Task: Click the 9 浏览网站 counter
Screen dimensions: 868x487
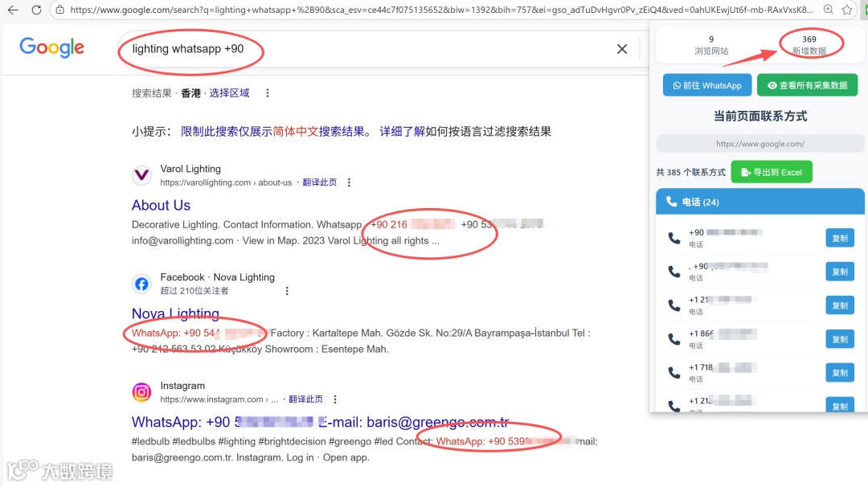Action: click(x=711, y=45)
